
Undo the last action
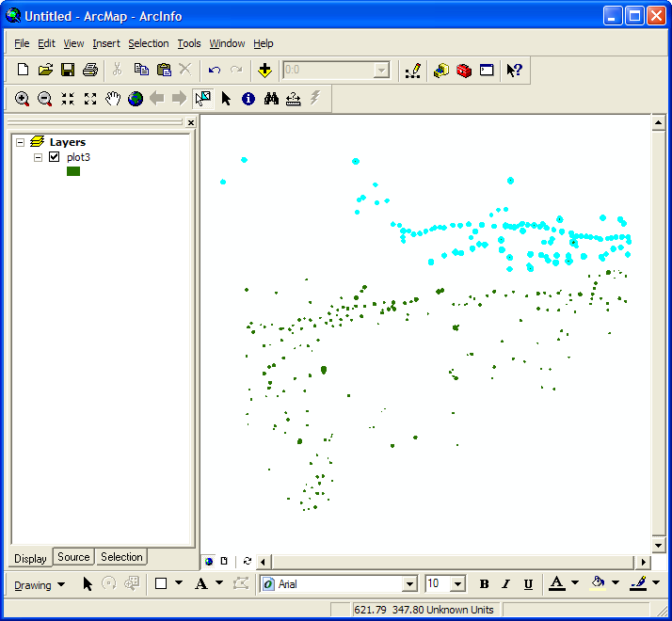[x=215, y=70]
